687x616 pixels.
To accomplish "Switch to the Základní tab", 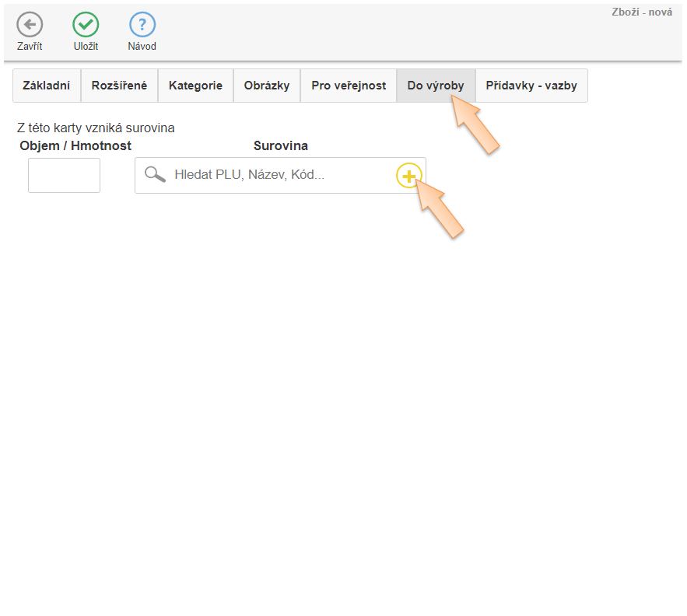I will 47,86.
